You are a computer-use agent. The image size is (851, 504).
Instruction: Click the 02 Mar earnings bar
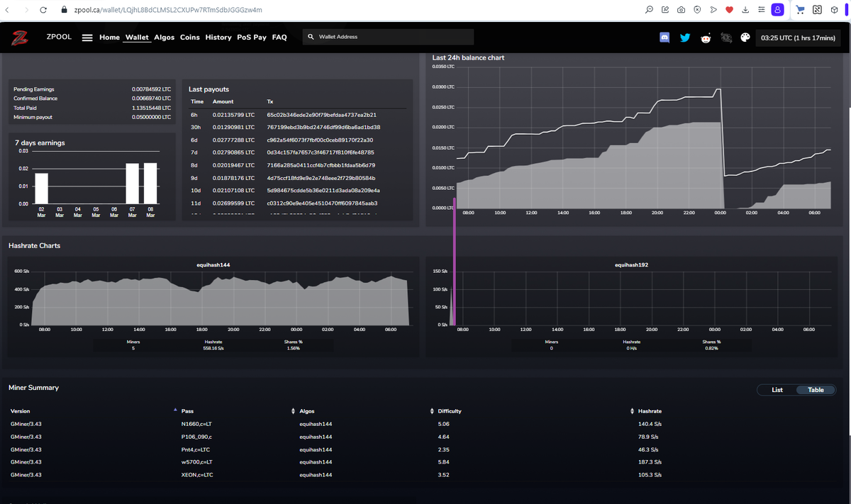tap(42, 189)
